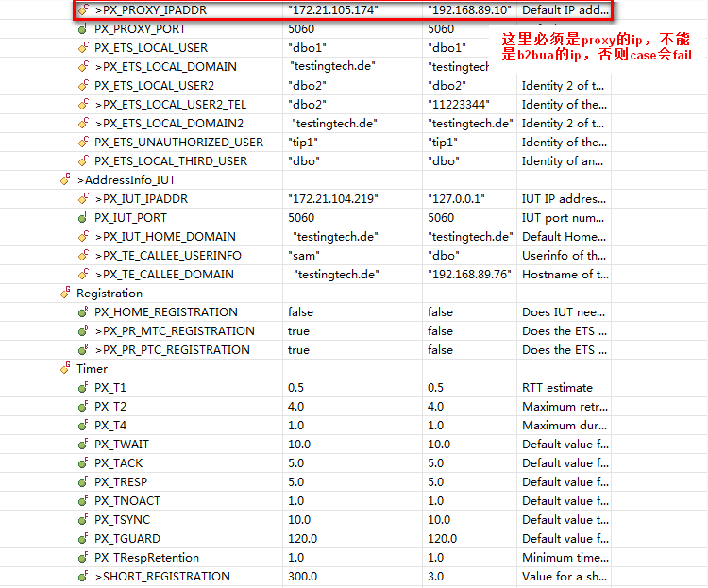Image resolution: width=708 pixels, height=588 pixels.
Task: Click icon beside PX_ETS_UNAUTHORIZED_USER
Action: click(83, 143)
